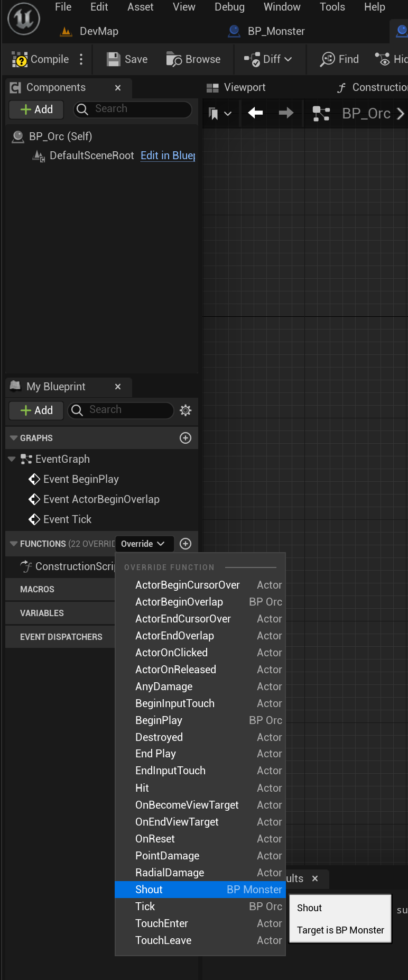Open the Debug menu
This screenshot has height=980, width=408.
pyautogui.click(x=229, y=7)
